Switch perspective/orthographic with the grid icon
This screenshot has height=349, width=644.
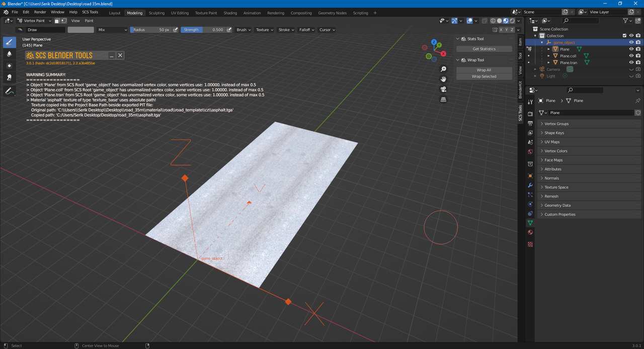(x=443, y=100)
